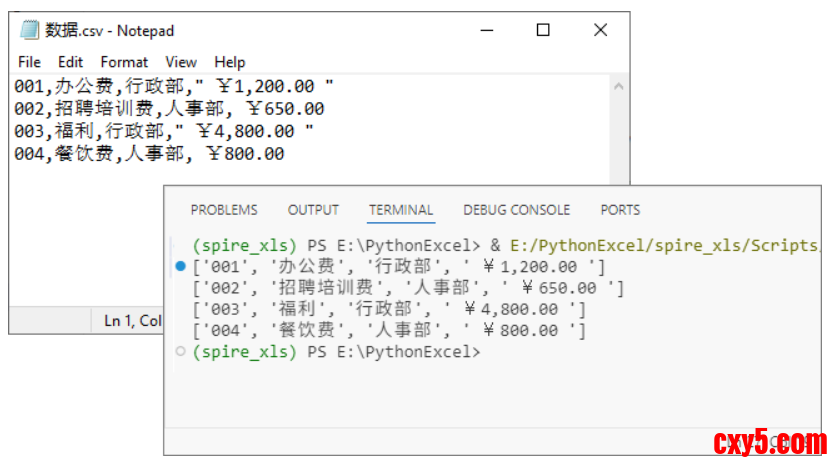This screenshot has height=462, width=832.
Task: Switch to the OUTPUT panel tab
Action: [313, 210]
